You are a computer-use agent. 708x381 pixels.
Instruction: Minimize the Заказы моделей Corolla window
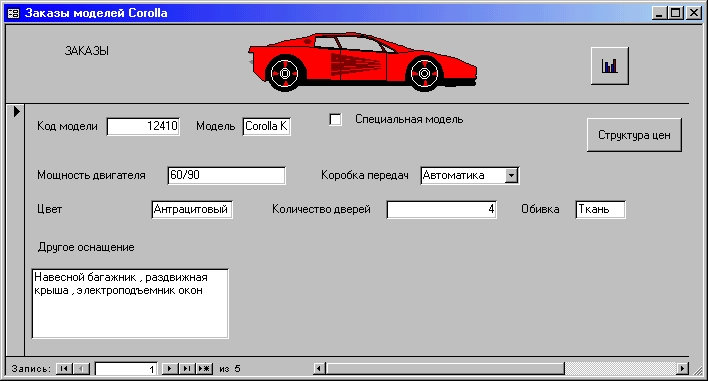click(660, 13)
